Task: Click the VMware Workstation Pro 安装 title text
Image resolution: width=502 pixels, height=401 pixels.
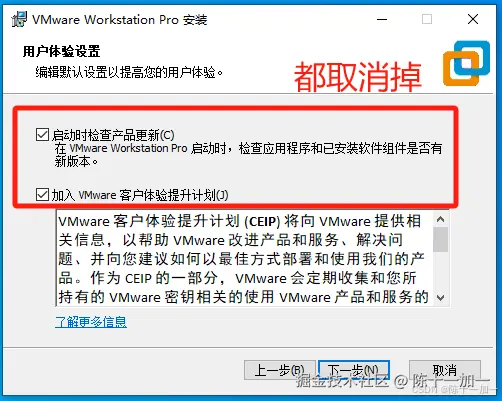Action: click(x=119, y=20)
